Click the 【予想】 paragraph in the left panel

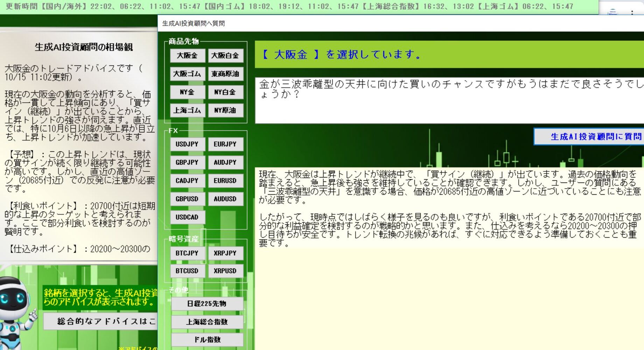click(80, 171)
